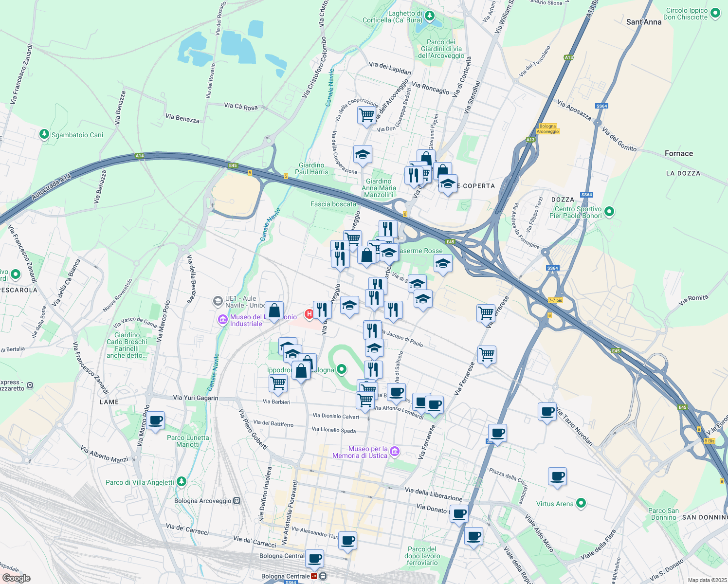Image resolution: width=728 pixels, height=584 pixels.
Task: Select the coffee marker near Parco Lunetta Mariotti
Action: coord(155,420)
